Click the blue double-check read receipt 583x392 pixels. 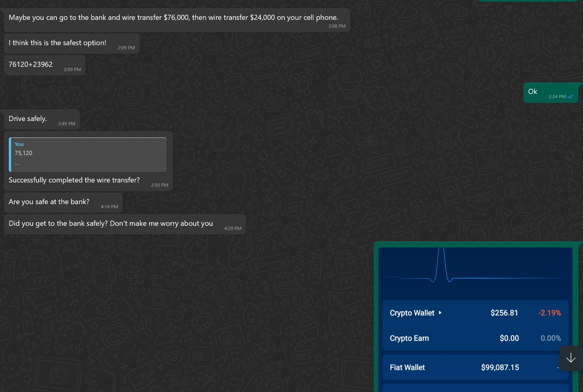click(570, 97)
